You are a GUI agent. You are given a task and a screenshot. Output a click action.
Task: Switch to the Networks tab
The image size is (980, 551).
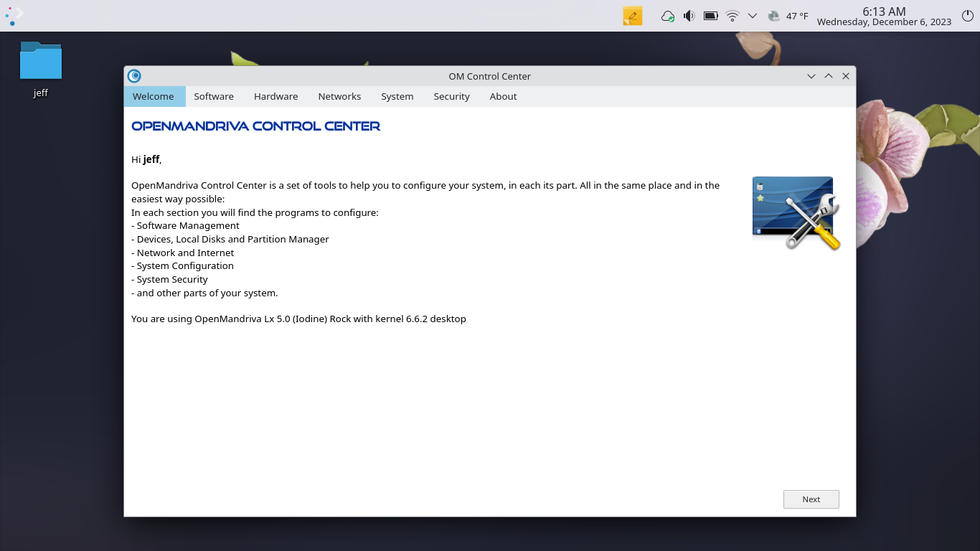[339, 96]
